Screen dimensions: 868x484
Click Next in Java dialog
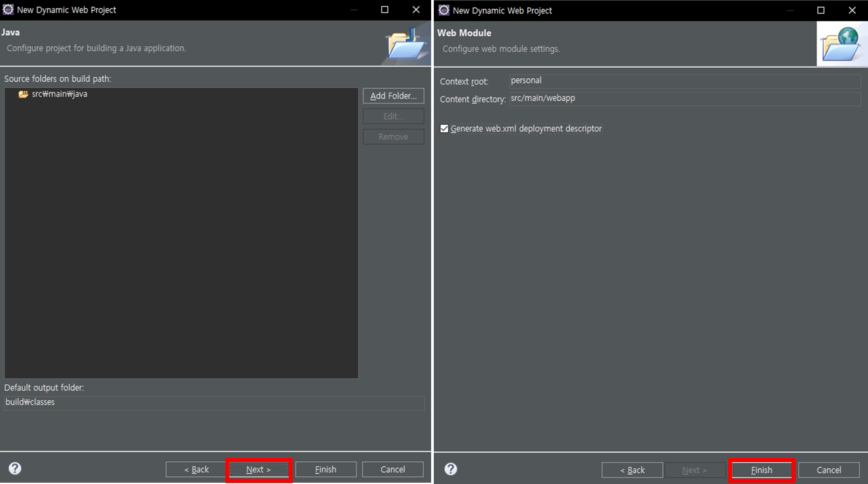coord(259,470)
